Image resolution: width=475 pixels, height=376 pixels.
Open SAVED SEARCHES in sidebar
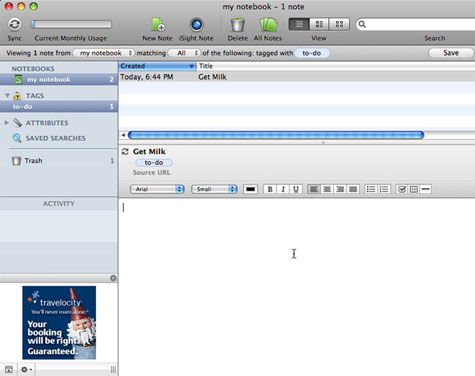55,138
